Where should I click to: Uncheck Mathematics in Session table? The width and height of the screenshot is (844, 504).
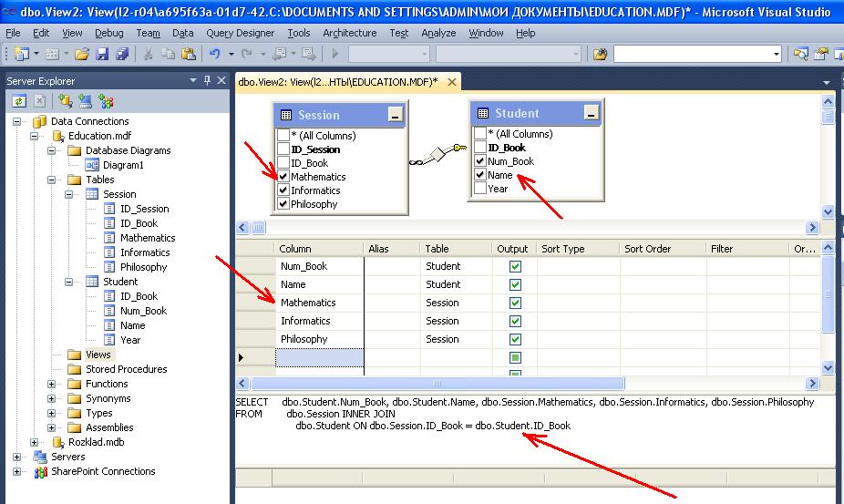(x=283, y=176)
